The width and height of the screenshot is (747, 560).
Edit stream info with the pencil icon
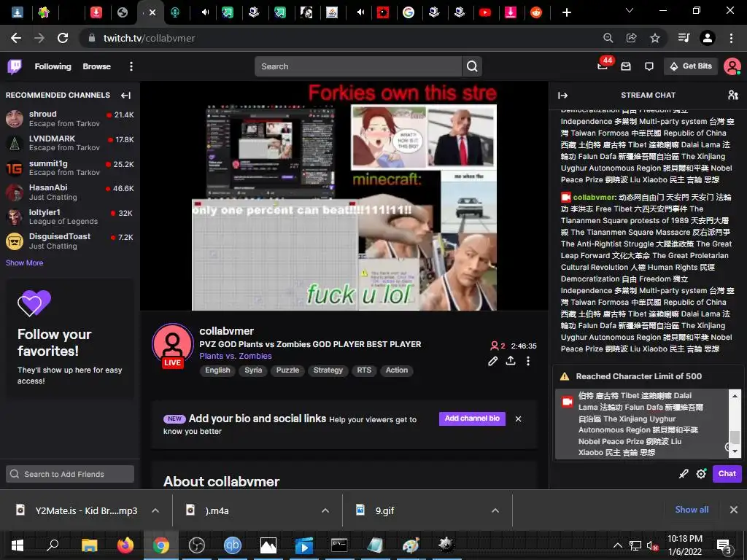[493, 361]
